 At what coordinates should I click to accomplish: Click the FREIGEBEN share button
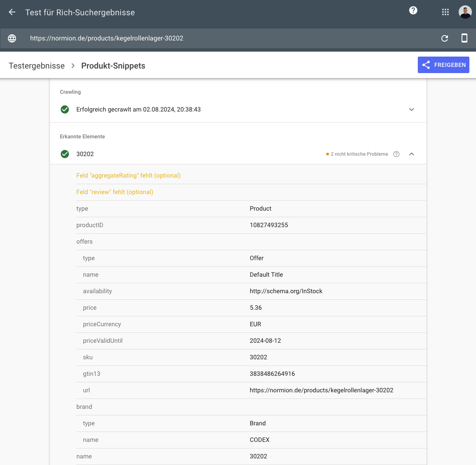[443, 65]
